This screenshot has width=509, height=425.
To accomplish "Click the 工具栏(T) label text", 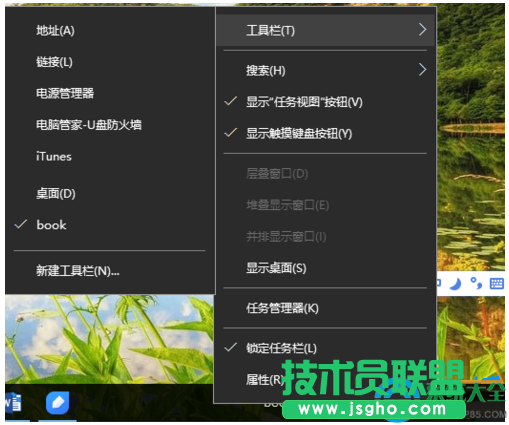I will [270, 30].
